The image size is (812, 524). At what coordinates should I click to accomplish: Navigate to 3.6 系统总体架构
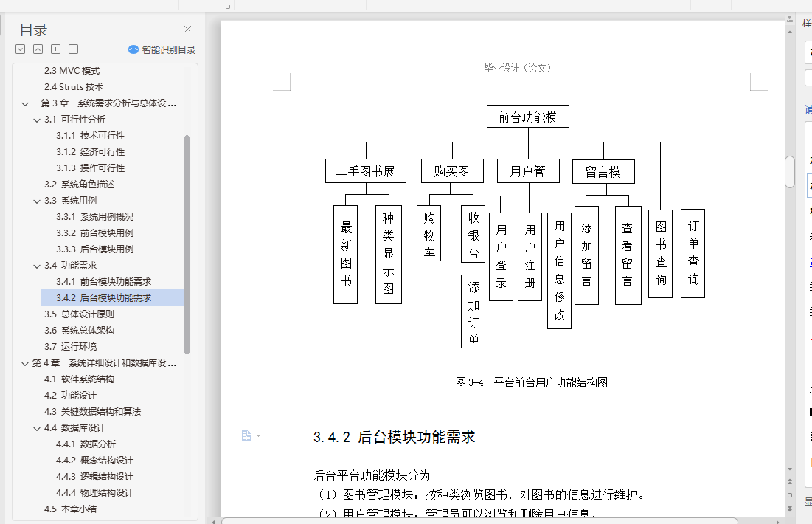tap(79, 330)
